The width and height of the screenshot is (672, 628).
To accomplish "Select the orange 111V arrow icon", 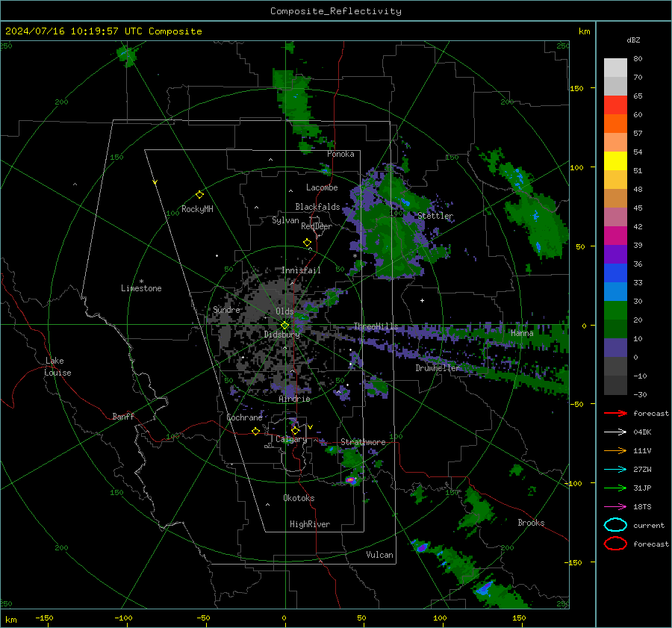I will pyautogui.click(x=615, y=450).
